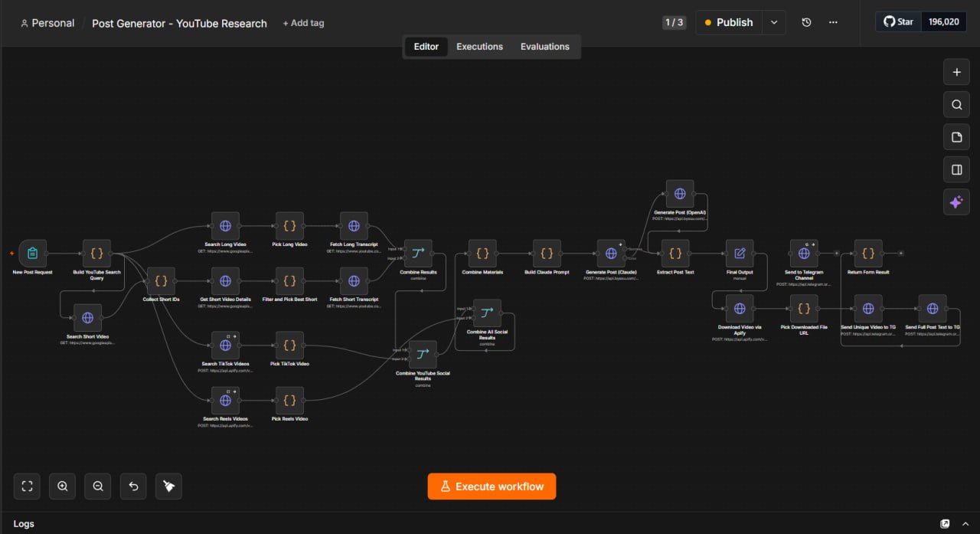Open the more options ellipsis menu
The height and width of the screenshot is (534, 980).
(833, 22)
